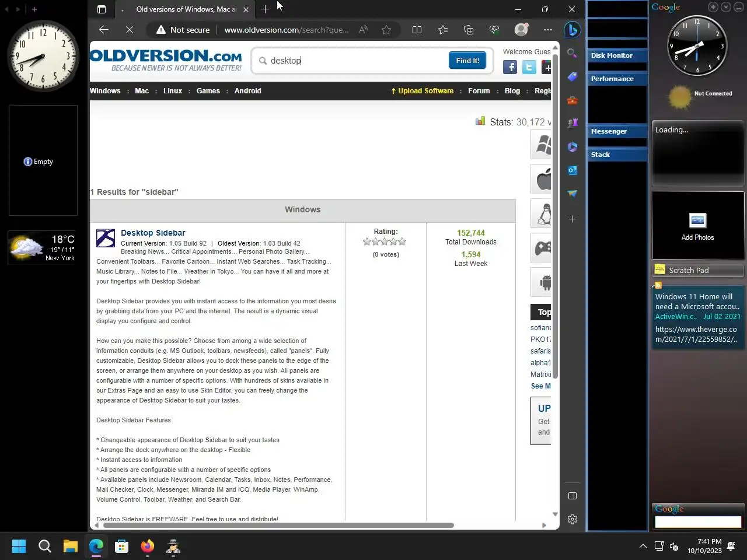Open the Windows 11 Home news item
This screenshot has width=747, height=560.
coord(698,302)
